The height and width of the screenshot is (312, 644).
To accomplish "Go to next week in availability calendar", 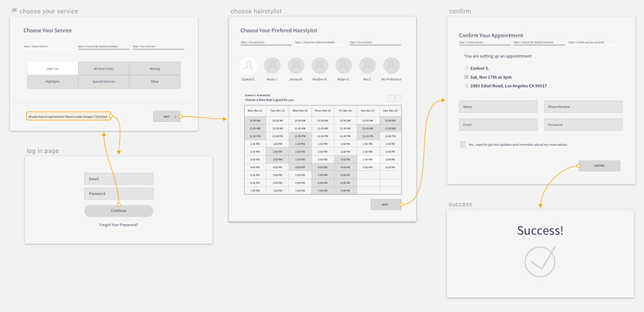I will [x=399, y=98].
